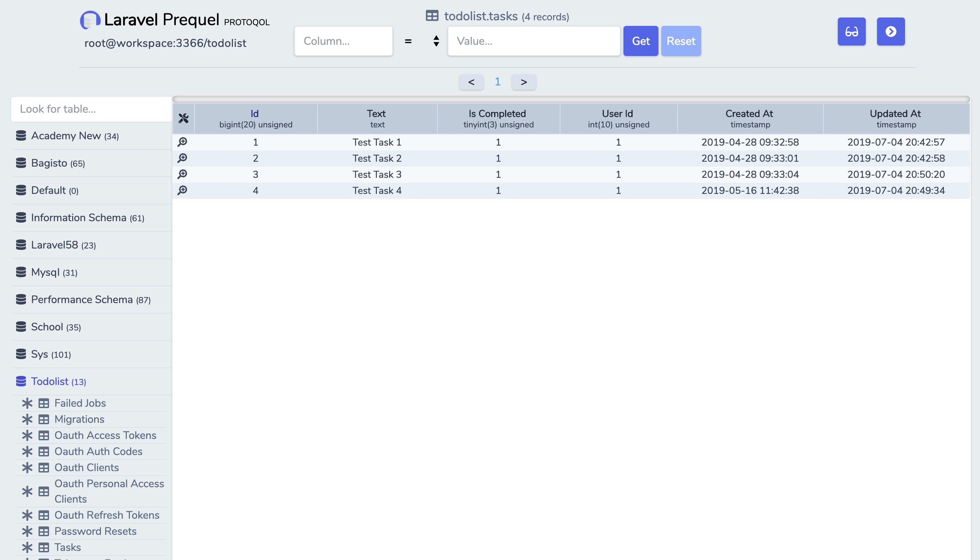Viewport: 980px width, 560px height.
Task: Click table icon beside Password Resets
Action: (x=44, y=532)
